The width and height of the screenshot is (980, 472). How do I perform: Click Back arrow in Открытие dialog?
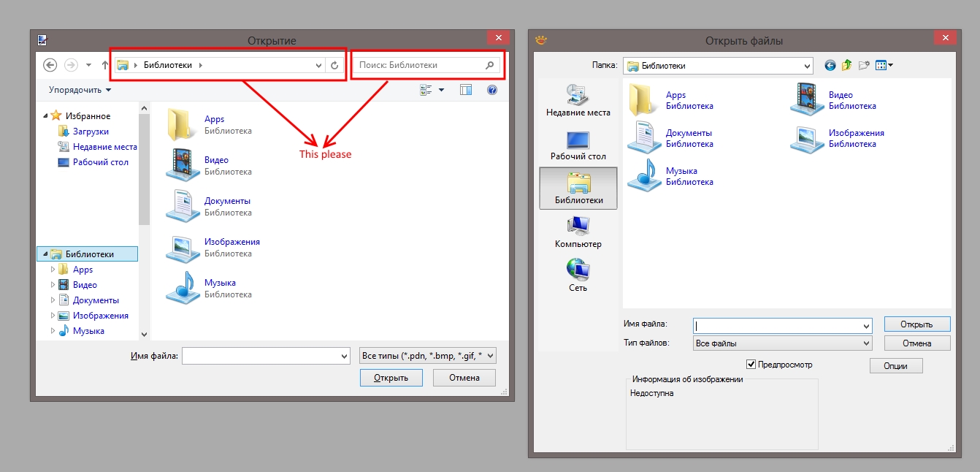click(50, 65)
